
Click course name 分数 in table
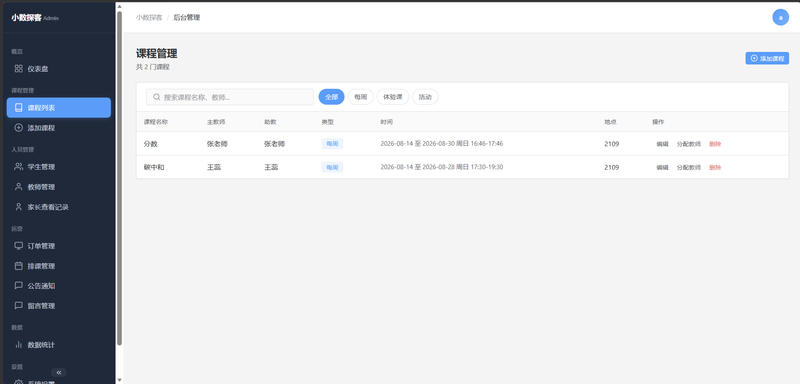click(151, 144)
